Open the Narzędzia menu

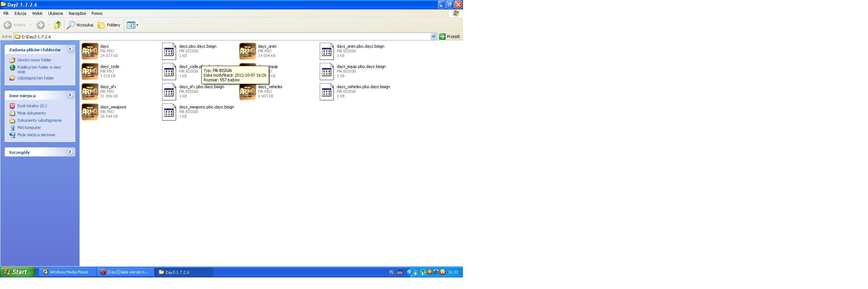77,13
